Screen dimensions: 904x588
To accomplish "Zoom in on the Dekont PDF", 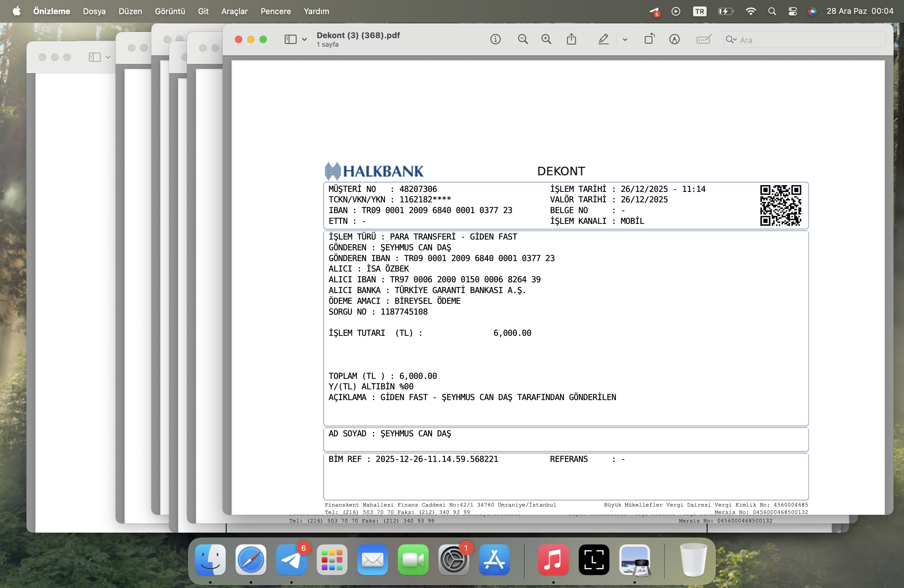I will (546, 39).
